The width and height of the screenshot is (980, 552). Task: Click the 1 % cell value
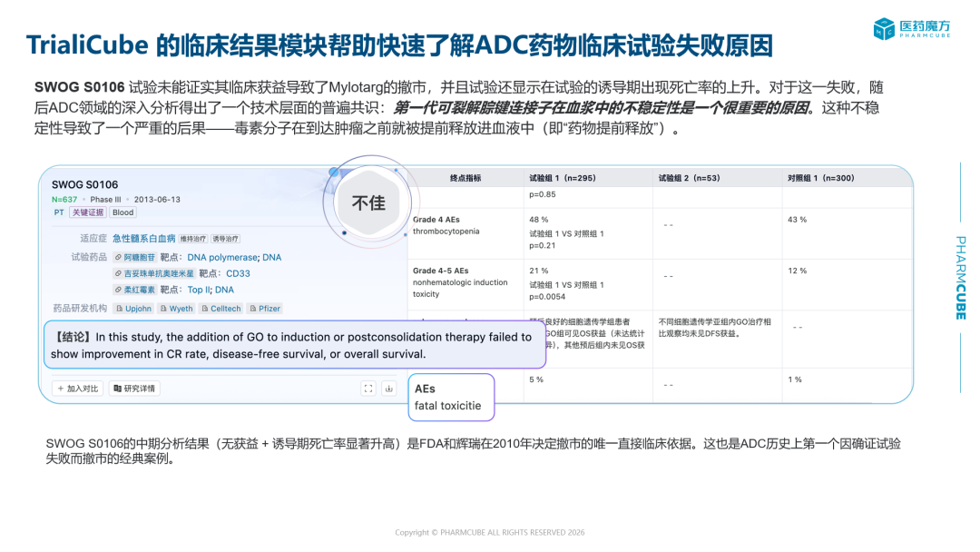[794, 379]
